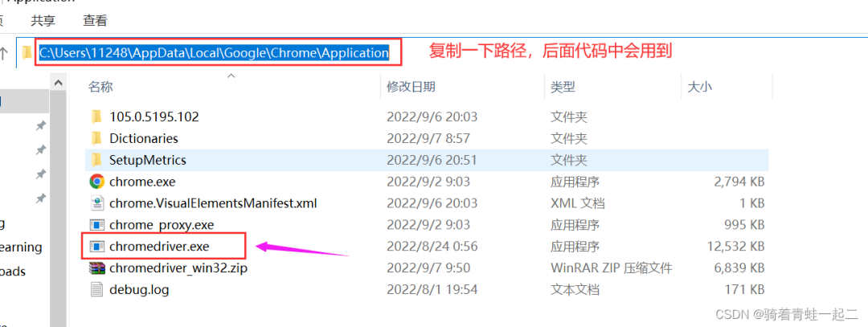
Task: Click size 12,532 KB of chromedriver.exe
Action: (736, 246)
